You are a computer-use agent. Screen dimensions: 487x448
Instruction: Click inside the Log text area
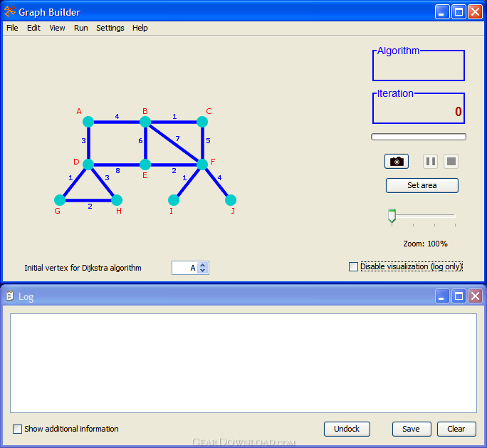pos(243,363)
